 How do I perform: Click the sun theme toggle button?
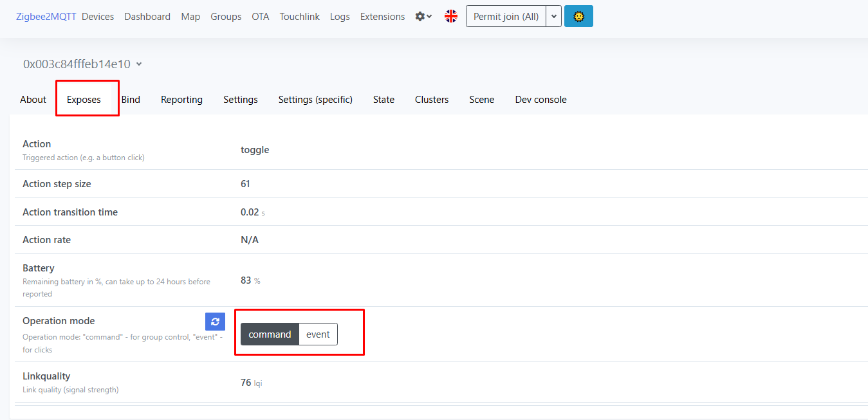(x=578, y=17)
